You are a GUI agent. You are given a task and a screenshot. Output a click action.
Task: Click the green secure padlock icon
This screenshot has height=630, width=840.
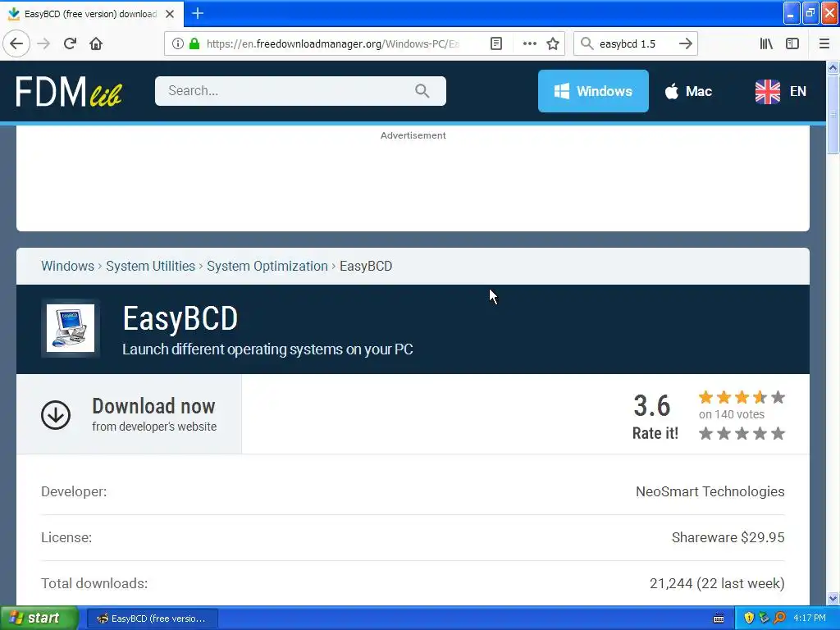(194, 44)
